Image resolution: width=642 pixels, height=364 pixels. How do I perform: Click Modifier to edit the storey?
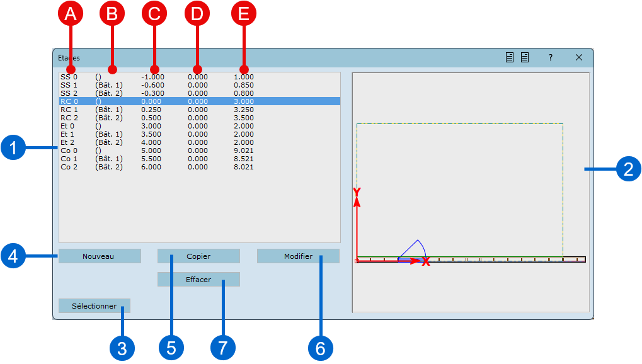[x=297, y=256]
